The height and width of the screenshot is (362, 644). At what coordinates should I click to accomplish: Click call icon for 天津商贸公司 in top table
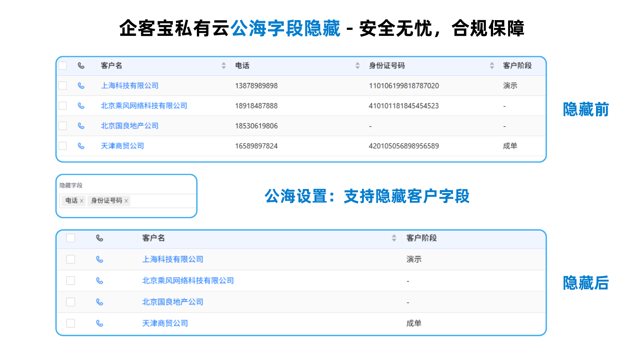[x=81, y=146]
